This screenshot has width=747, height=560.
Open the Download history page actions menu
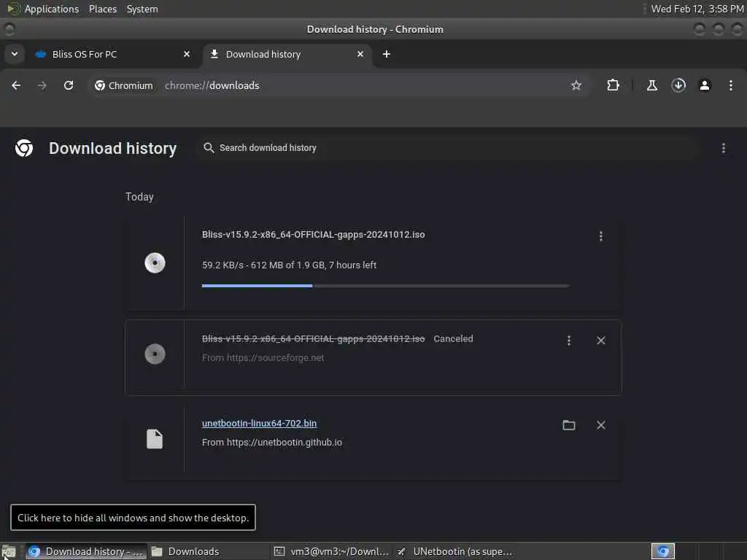[x=723, y=148]
